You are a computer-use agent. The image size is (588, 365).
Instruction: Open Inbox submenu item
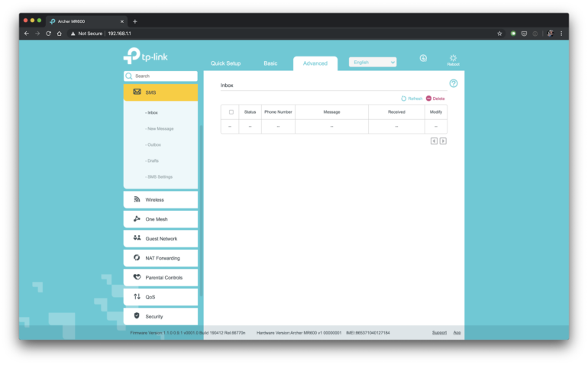point(152,112)
